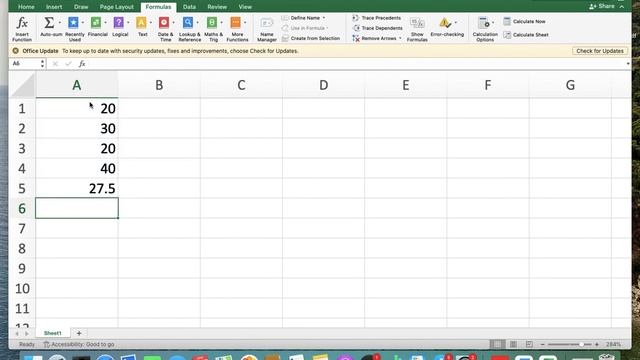Expand Define Name dropdown arrow
The width and height of the screenshot is (640, 360).
tap(324, 18)
